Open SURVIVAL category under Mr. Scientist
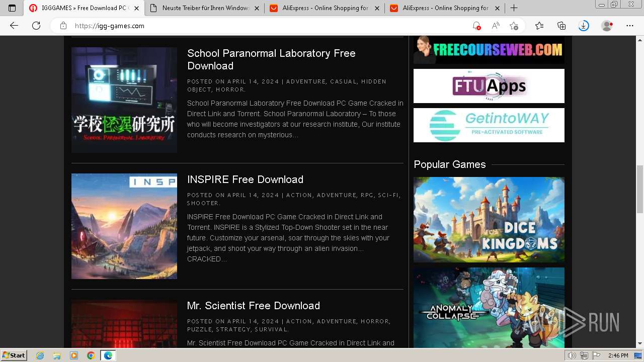Screen dimensions: 644x362 [x=271, y=329]
